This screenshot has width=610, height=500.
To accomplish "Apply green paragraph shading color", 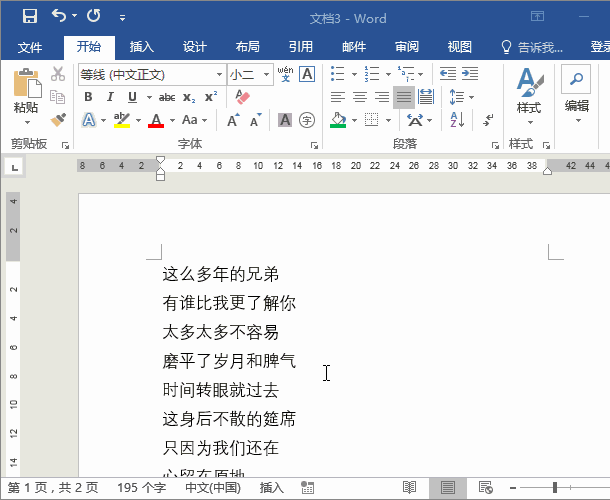I will tap(338, 120).
